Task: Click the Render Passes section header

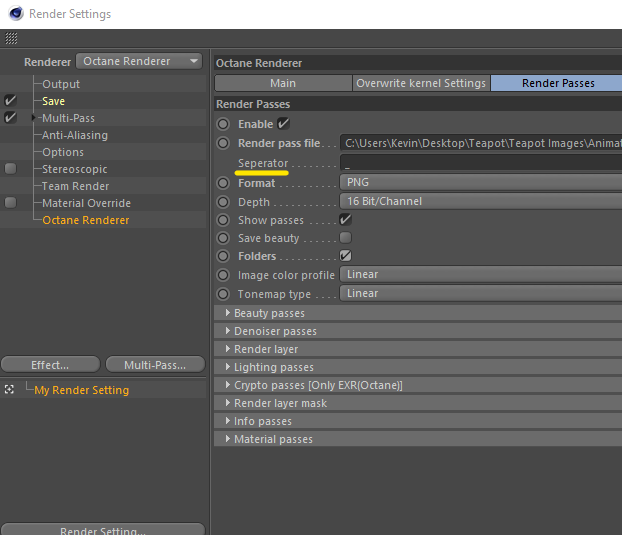Action: 418,104
